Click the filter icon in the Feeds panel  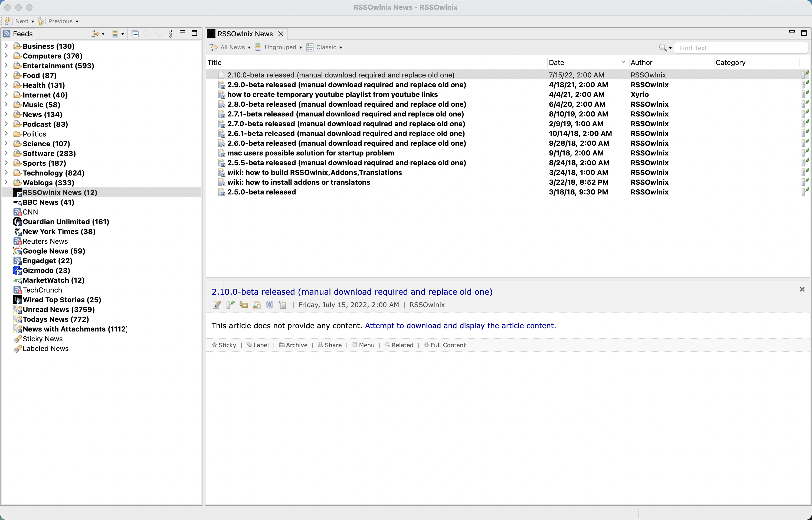(96, 34)
